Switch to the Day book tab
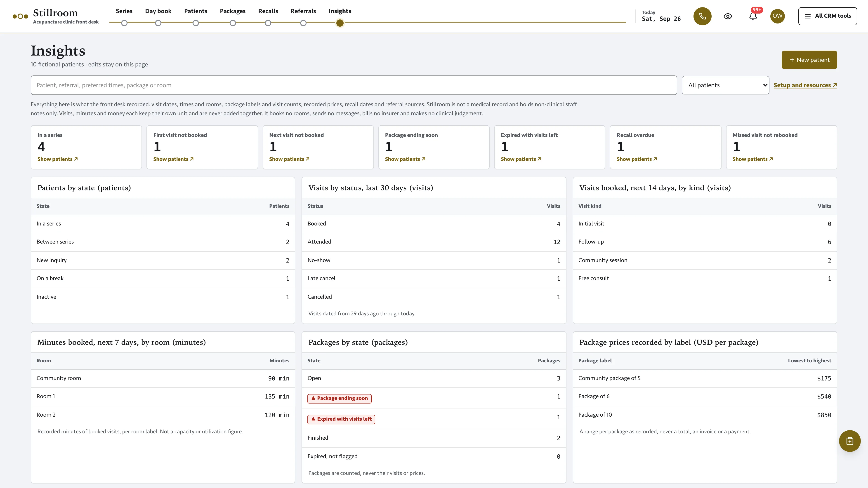This screenshot has height=488, width=868. (158, 11)
